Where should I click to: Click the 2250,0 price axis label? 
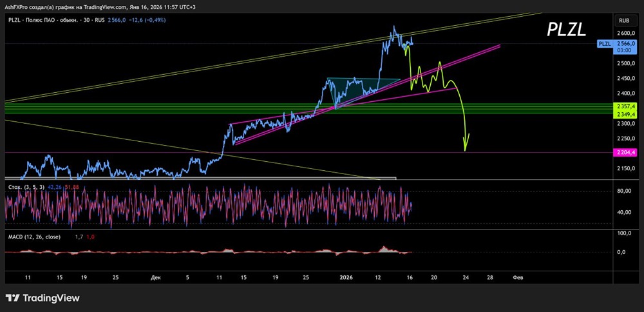pos(627,139)
